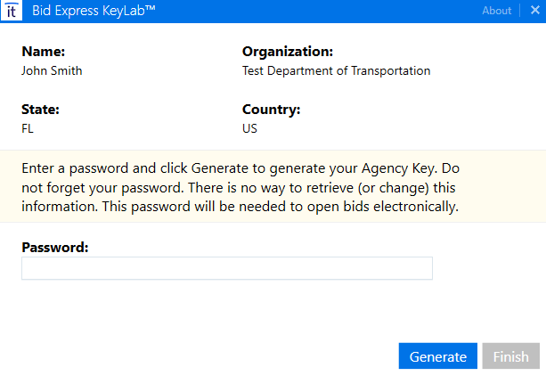Click the Country label
Image resolution: width=546 pixels, height=392 pixels.
click(x=271, y=110)
